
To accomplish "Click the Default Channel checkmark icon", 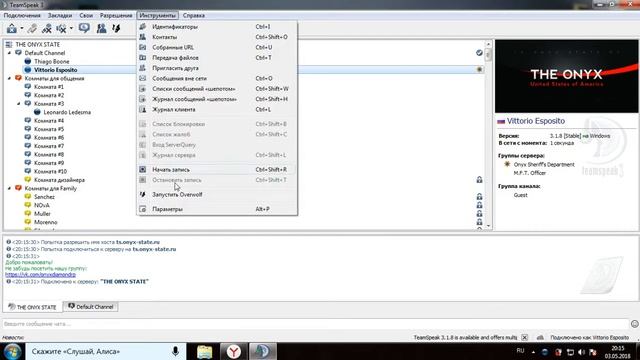I will pyautogui.click(x=479, y=53).
